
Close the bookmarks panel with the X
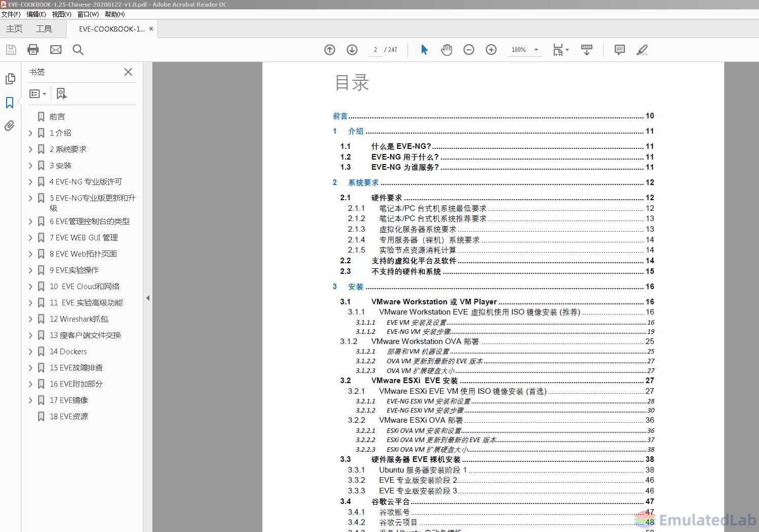click(x=128, y=72)
